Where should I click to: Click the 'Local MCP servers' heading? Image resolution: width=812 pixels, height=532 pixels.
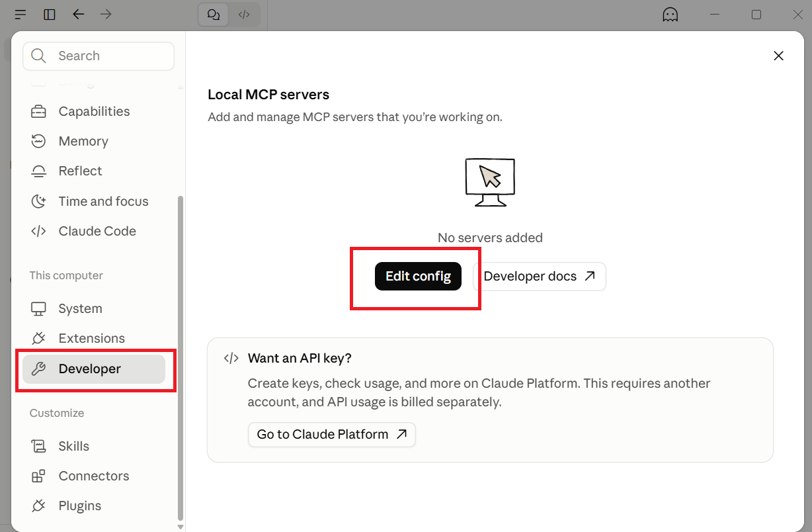click(x=268, y=95)
